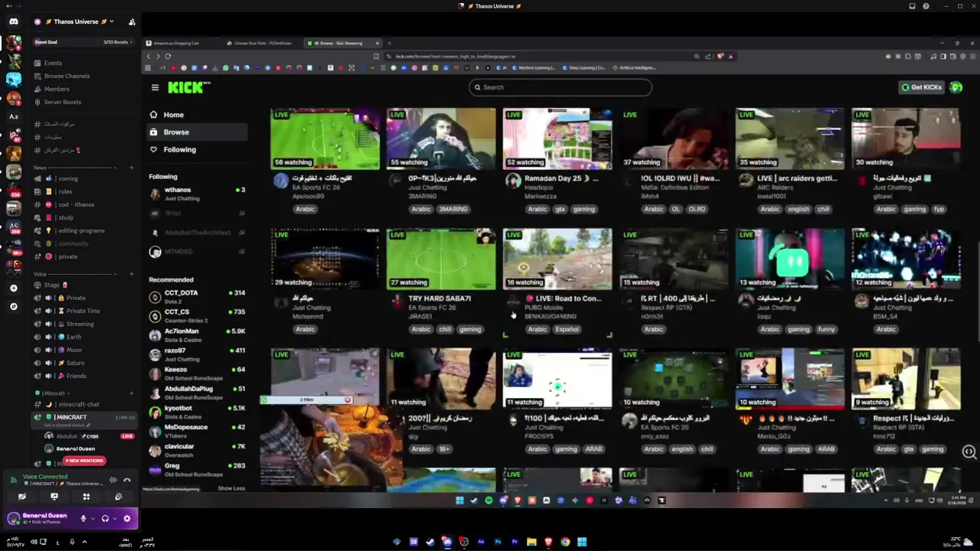Viewport: 980px width, 551px height.
Task: Disconnect from voice with hang-up icon
Action: [x=127, y=480]
